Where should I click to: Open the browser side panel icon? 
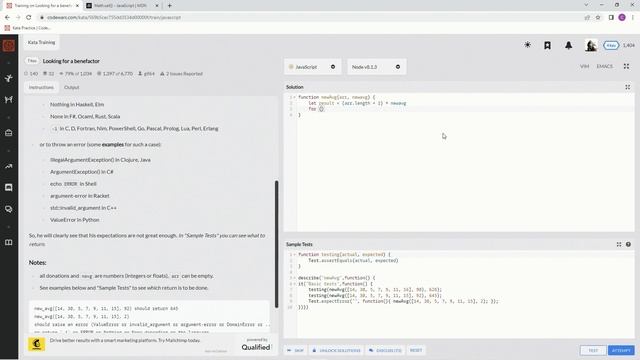click(611, 18)
